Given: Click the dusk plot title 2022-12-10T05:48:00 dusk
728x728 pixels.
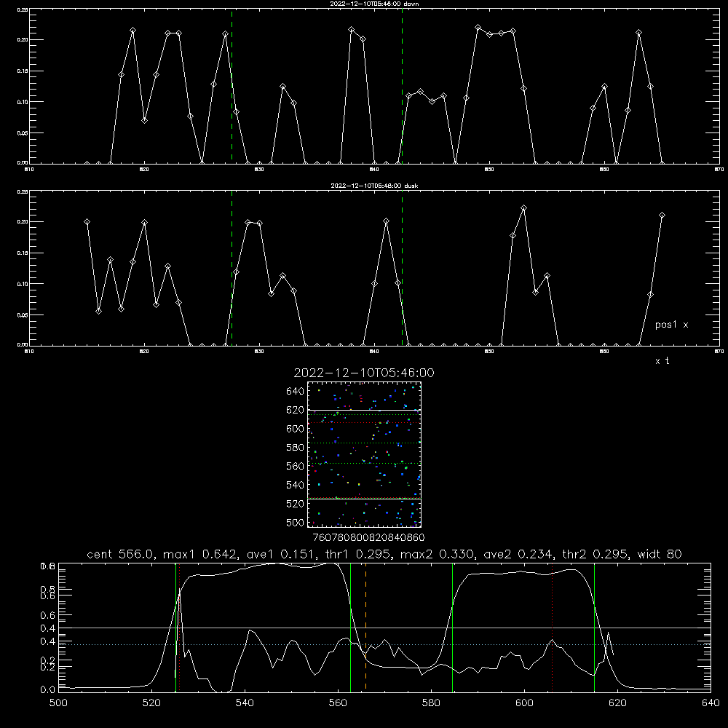Looking at the screenshot, I should 374,186.
